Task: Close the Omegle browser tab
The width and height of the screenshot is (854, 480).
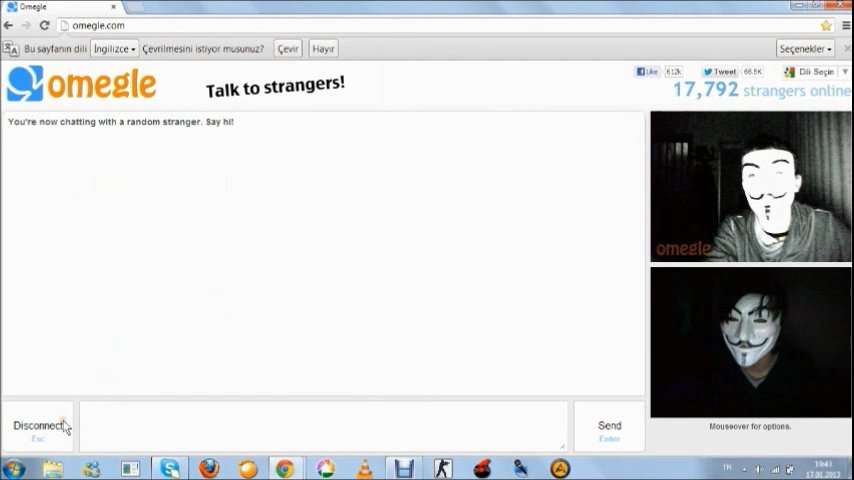Action: [113, 7]
